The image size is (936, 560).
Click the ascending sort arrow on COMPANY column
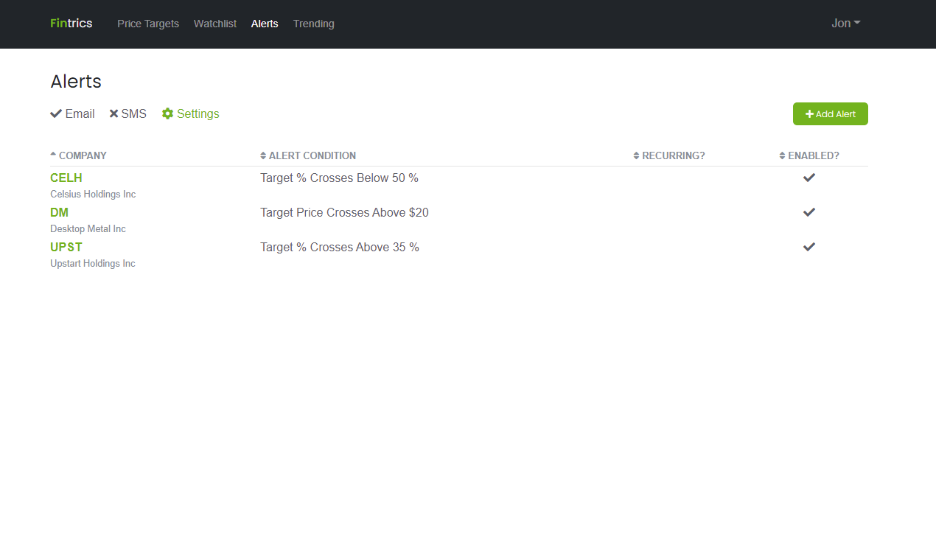pyautogui.click(x=52, y=154)
